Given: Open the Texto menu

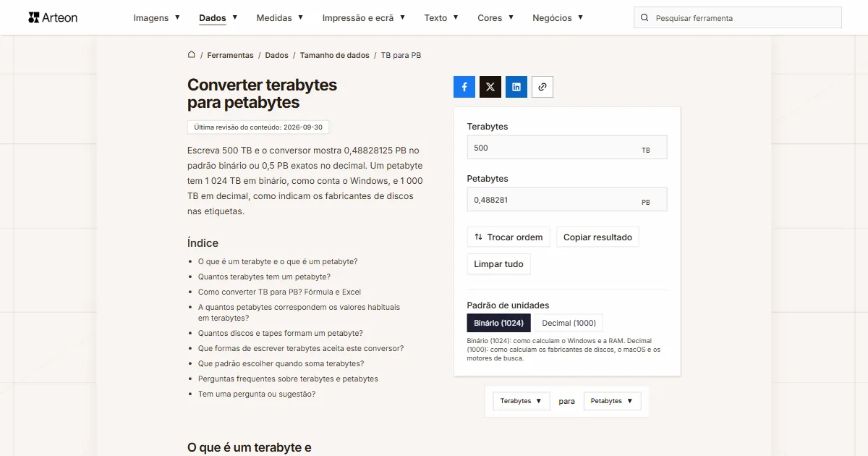Looking at the screenshot, I should (x=441, y=18).
